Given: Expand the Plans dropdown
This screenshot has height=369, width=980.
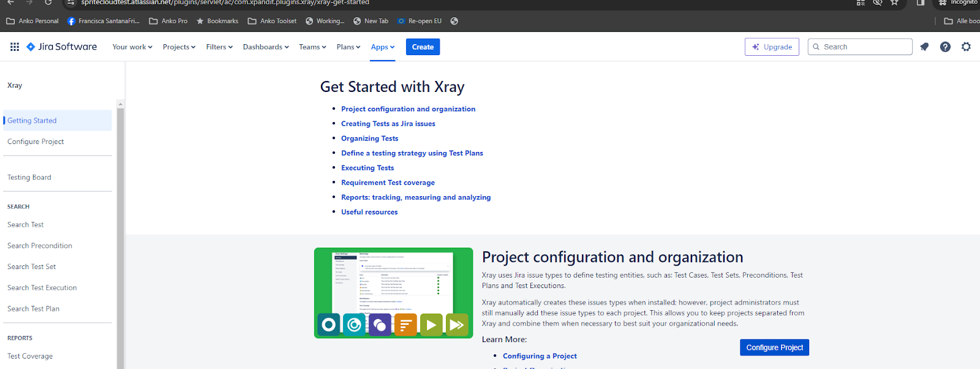Looking at the screenshot, I should (x=349, y=47).
